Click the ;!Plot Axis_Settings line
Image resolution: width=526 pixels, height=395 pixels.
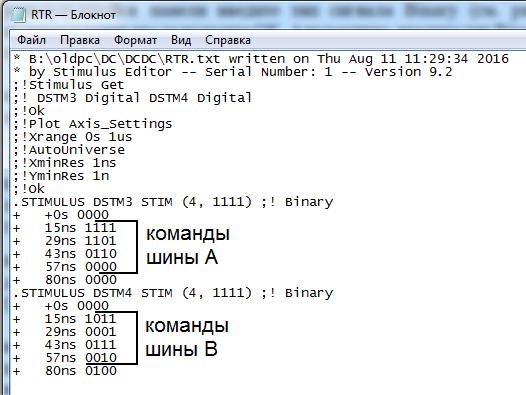coord(93,124)
